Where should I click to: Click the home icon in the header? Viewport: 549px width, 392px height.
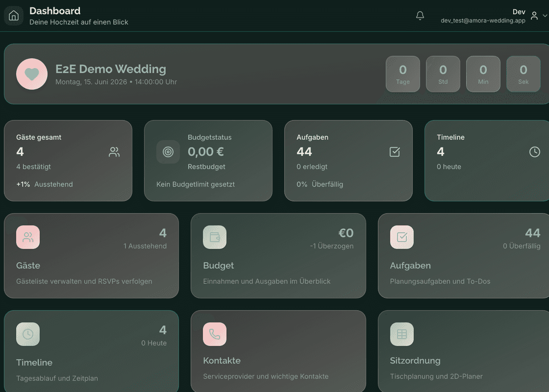tap(14, 16)
